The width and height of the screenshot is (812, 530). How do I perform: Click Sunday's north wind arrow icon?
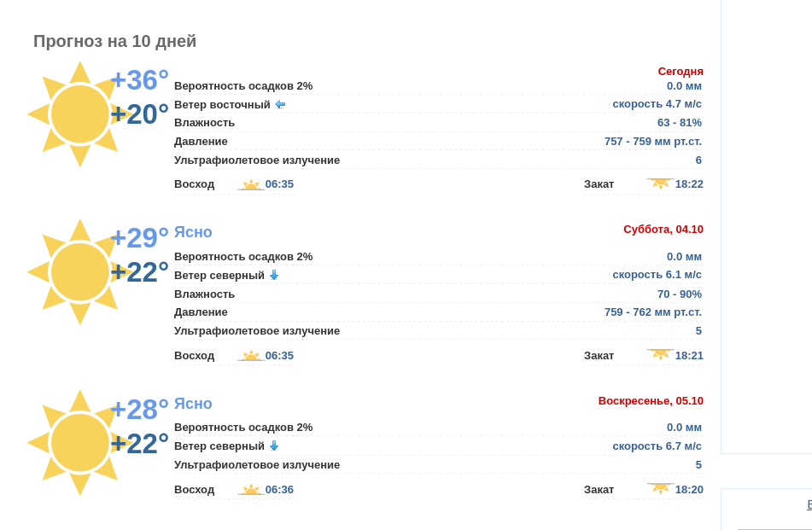274,446
